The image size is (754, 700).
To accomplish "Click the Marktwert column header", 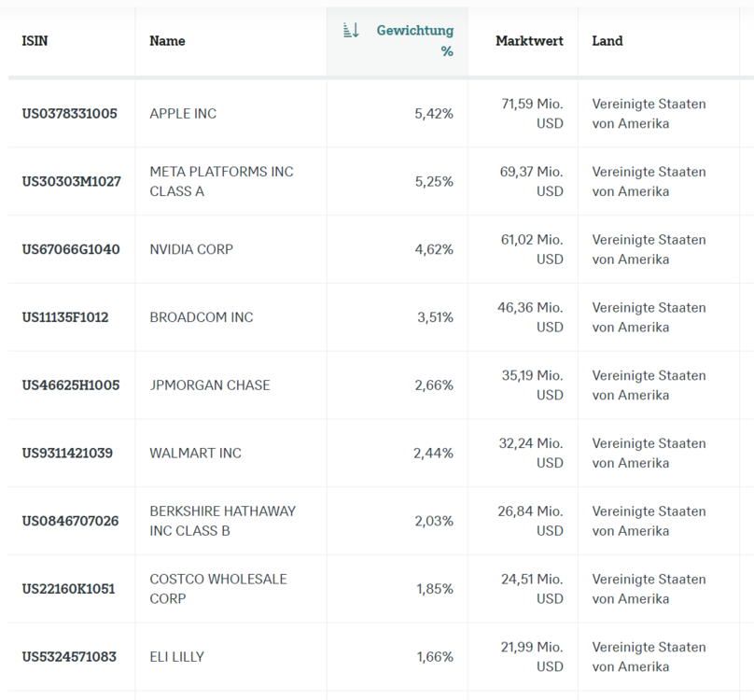I will tap(529, 41).
